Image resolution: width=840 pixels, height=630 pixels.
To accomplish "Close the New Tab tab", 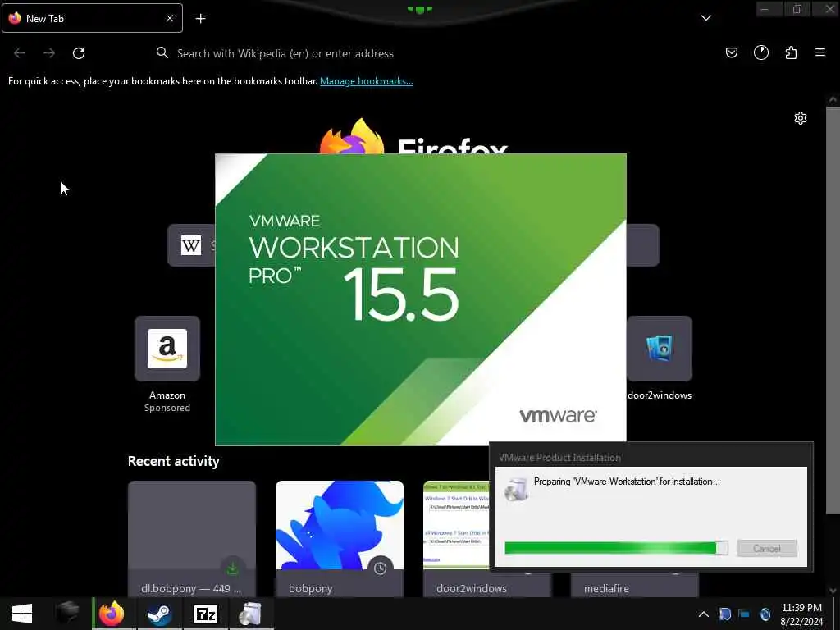I will click(x=169, y=18).
